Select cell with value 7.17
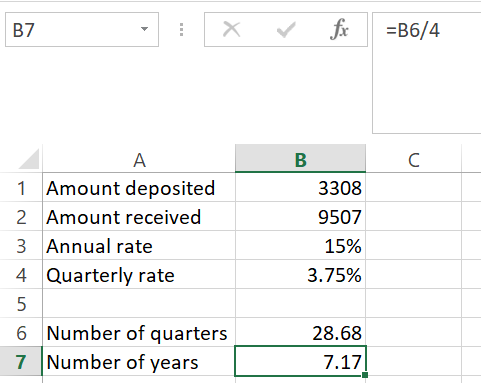 tap(300, 361)
